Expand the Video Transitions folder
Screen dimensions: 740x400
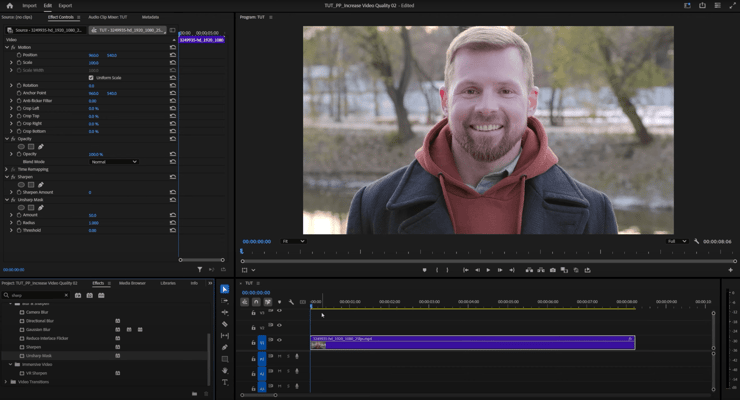point(6,382)
